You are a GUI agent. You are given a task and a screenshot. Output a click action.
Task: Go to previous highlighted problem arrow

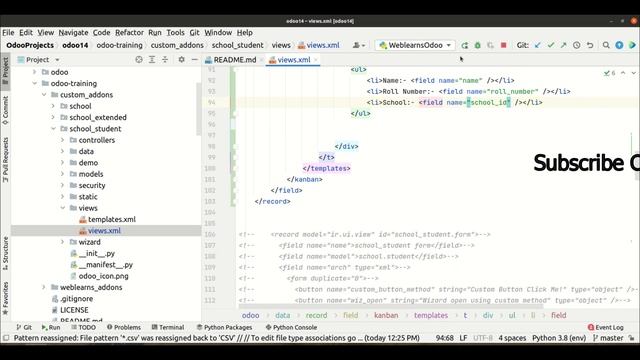point(623,73)
